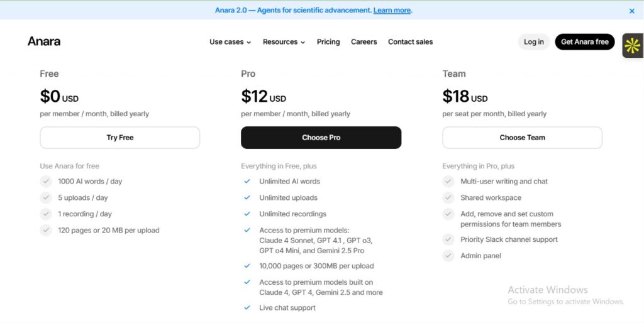Screen dimensions: 644x323
Task: Select the Choose Pro button
Action: point(321,138)
